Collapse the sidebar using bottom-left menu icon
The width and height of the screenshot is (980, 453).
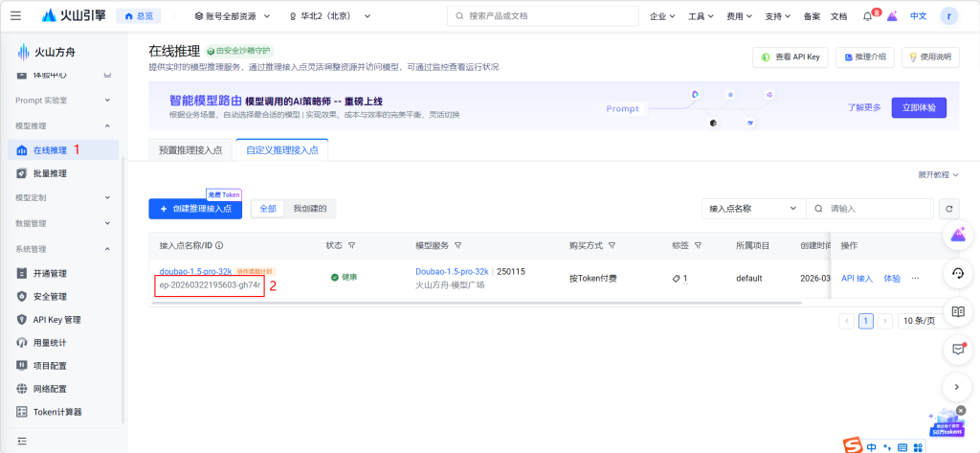click(x=21, y=441)
